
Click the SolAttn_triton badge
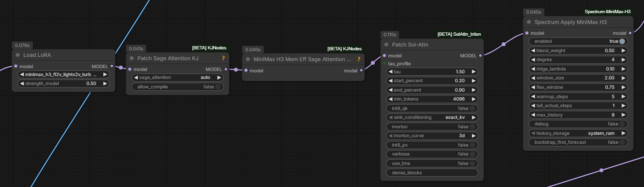pos(459,34)
